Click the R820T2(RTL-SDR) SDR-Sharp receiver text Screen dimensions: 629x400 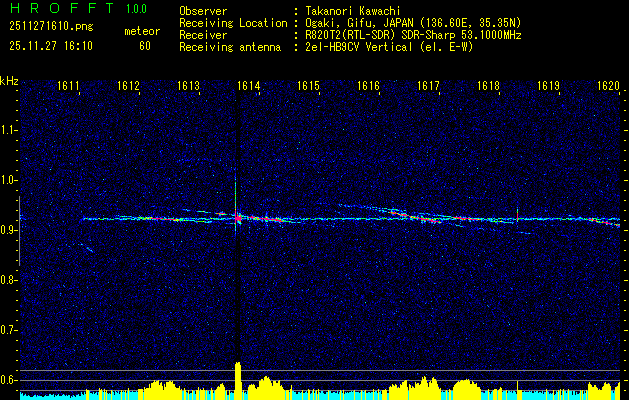pyautogui.click(x=413, y=35)
